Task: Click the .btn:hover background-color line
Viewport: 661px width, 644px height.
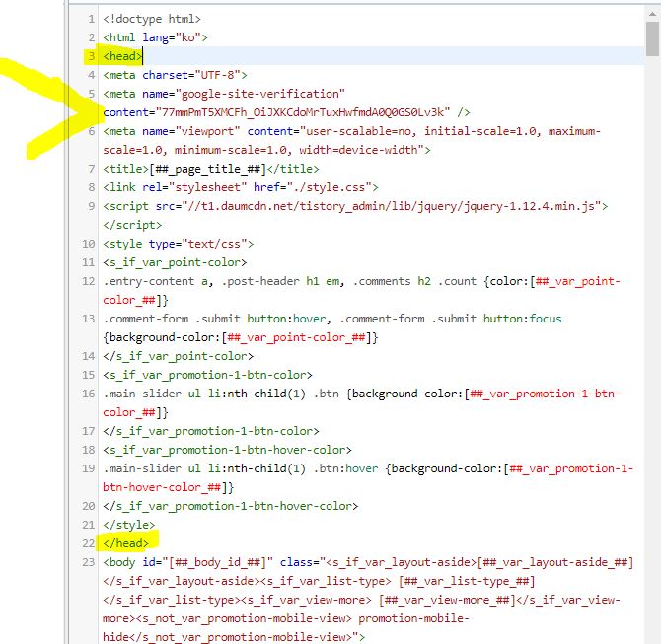Action: tap(368, 468)
